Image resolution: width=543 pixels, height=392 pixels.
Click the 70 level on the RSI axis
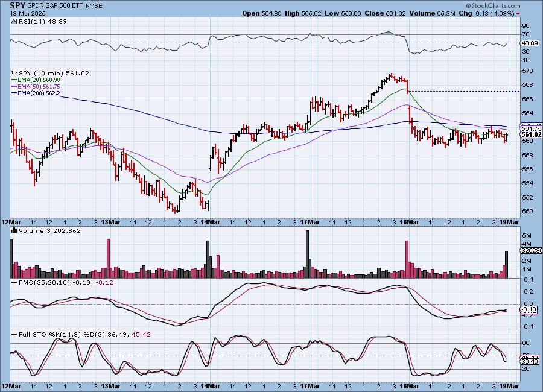tap(526, 34)
